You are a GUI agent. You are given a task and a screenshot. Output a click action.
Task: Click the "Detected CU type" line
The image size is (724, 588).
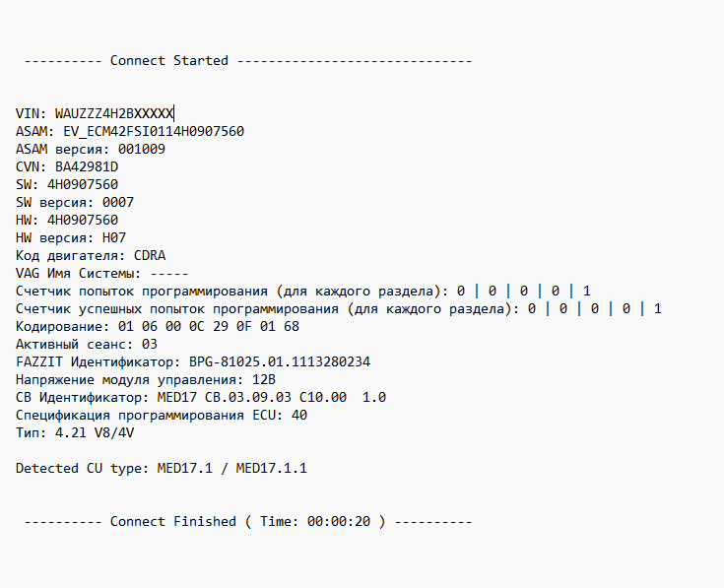click(161, 469)
